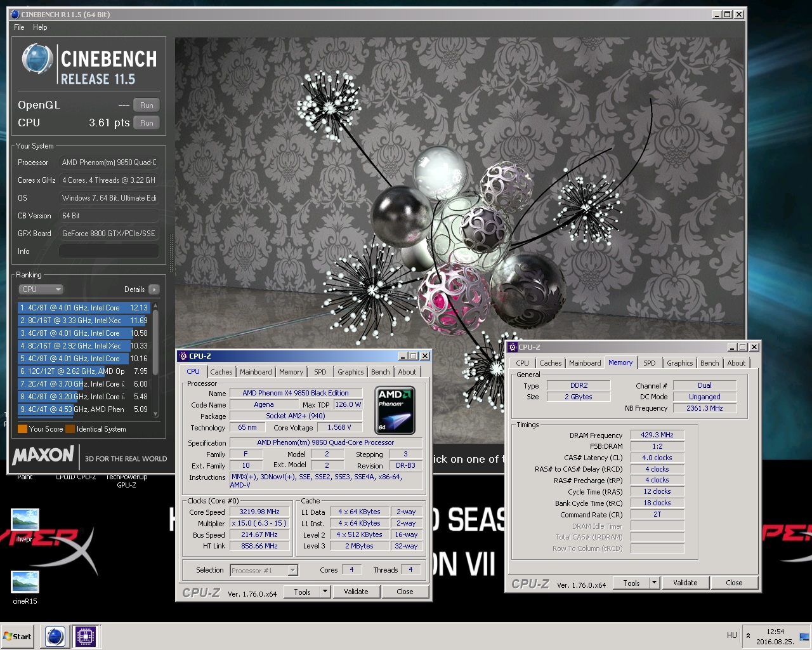The image size is (812, 650).
Task: Open Bench tab in right CPU-Z window
Action: click(710, 363)
